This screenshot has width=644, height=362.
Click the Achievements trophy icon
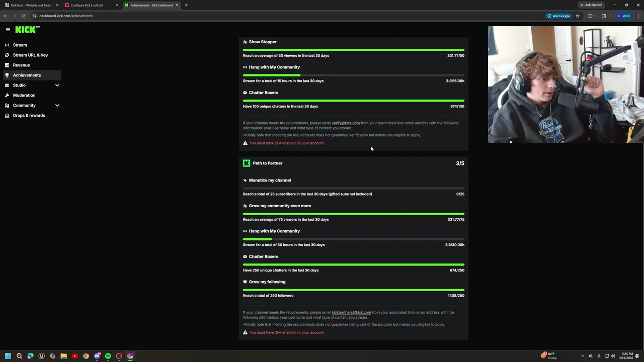tap(7, 75)
